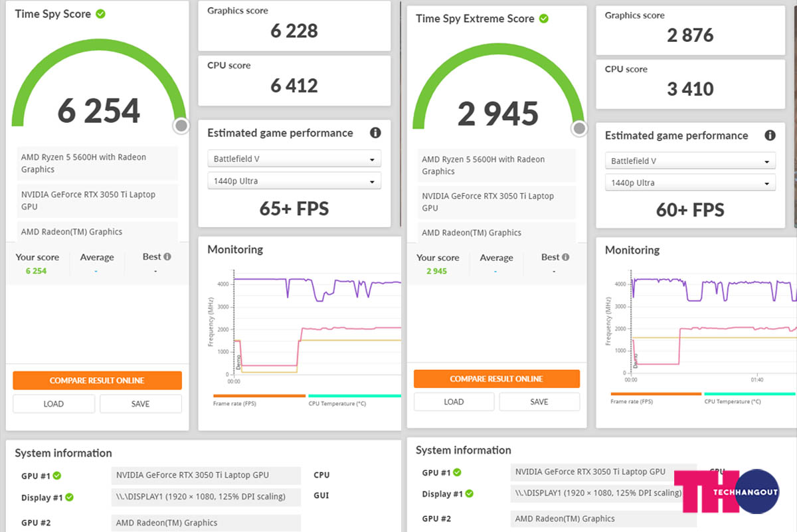
Task: Click green check icon beside Time Spy Score title
Action: tap(100, 14)
